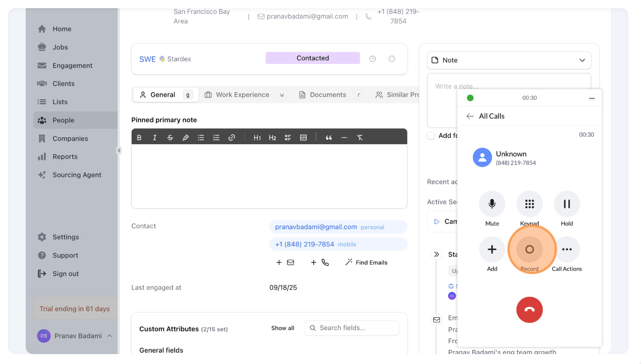Click the clock icon beside Contacted
Viewport: 641px width, 364px height.
pos(372,59)
